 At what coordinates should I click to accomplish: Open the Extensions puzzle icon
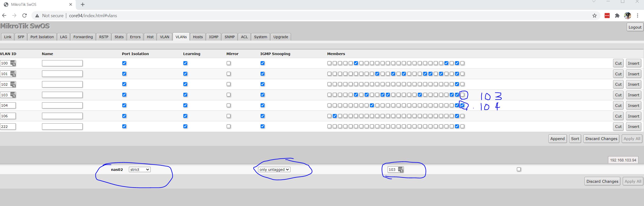point(617,16)
